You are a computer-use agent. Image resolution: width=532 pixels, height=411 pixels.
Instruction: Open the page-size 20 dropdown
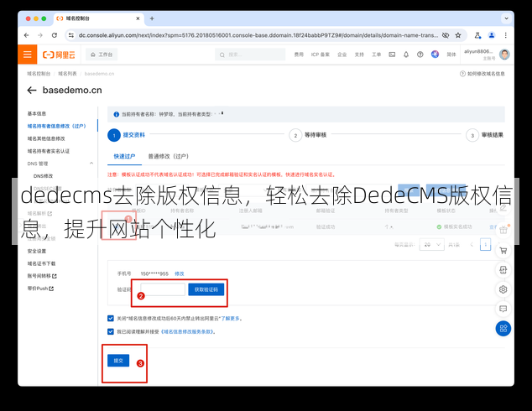(431, 244)
